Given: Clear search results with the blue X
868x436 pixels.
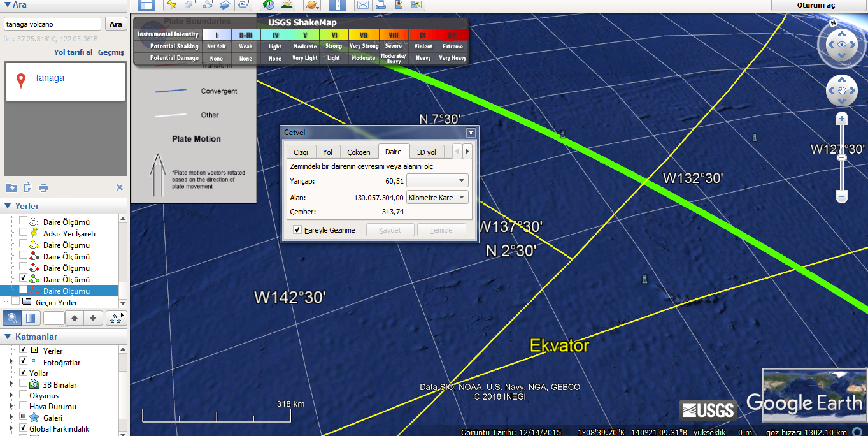Looking at the screenshot, I should pyautogui.click(x=120, y=187).
